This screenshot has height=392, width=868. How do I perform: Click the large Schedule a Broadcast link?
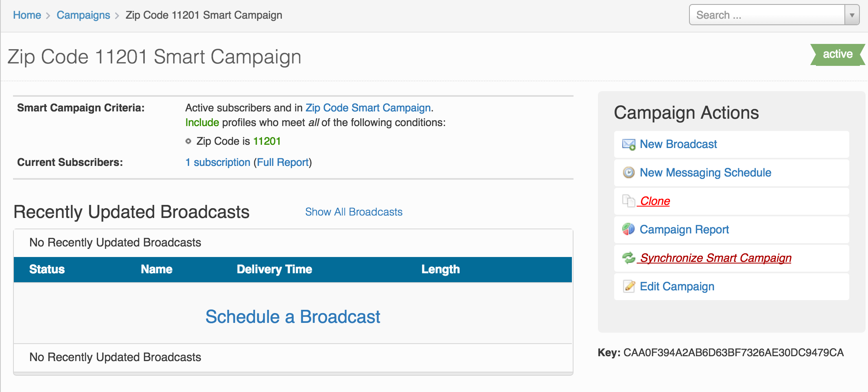coord(293,317)
